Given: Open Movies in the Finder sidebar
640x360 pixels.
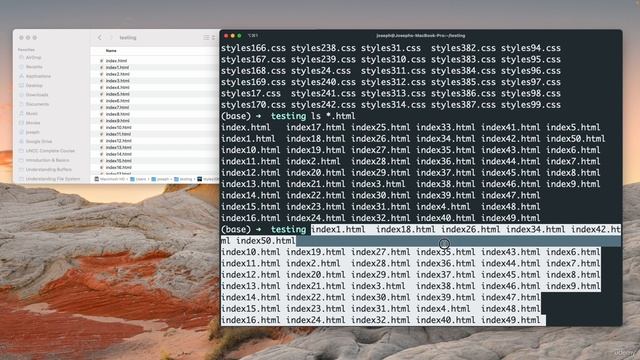Looking at the screenshot, I should tap(33, 123).
